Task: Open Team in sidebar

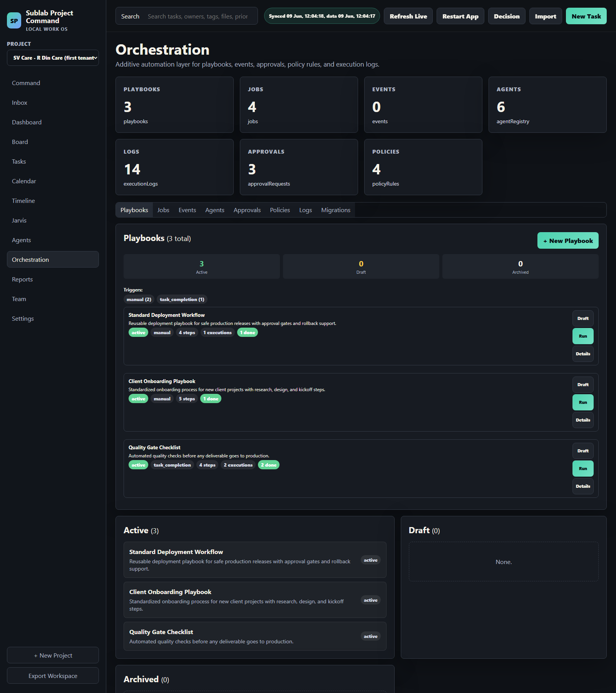Action: 53,299
